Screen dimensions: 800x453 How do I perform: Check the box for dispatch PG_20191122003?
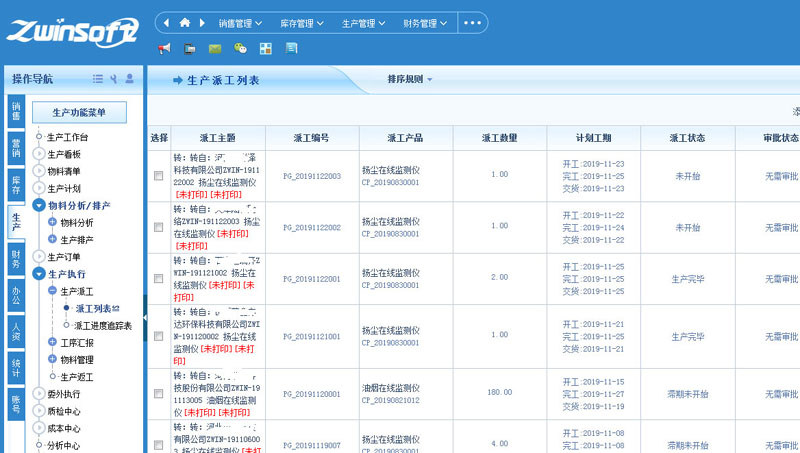click(158, 176)
